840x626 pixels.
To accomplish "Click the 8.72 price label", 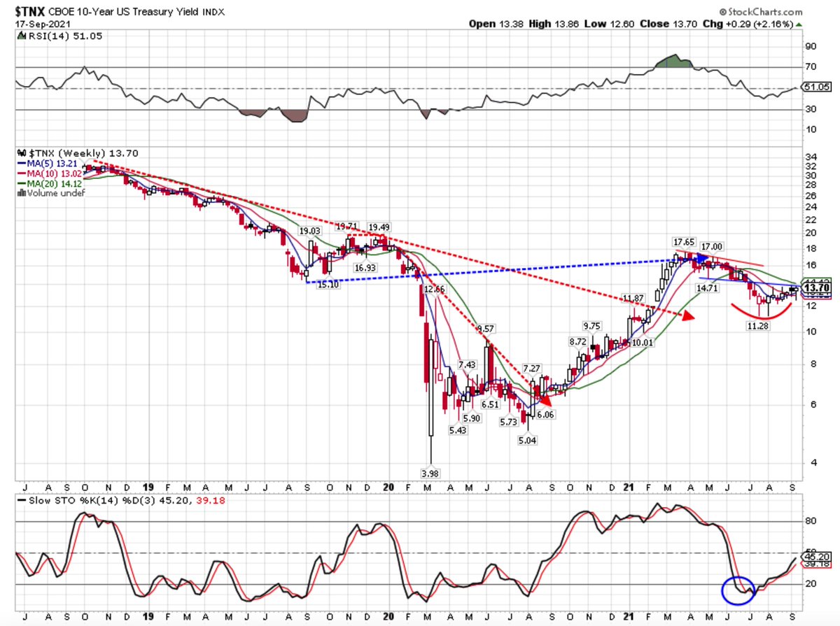I will [578, 341].
